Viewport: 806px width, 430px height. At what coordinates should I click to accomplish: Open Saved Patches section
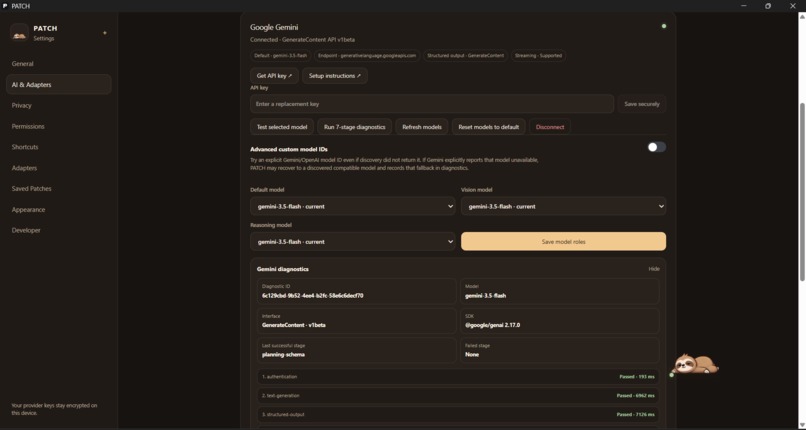coord(59,189)
